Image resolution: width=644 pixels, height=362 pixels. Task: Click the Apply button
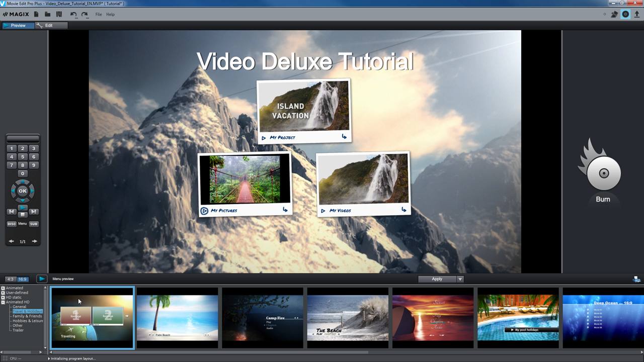437,279
